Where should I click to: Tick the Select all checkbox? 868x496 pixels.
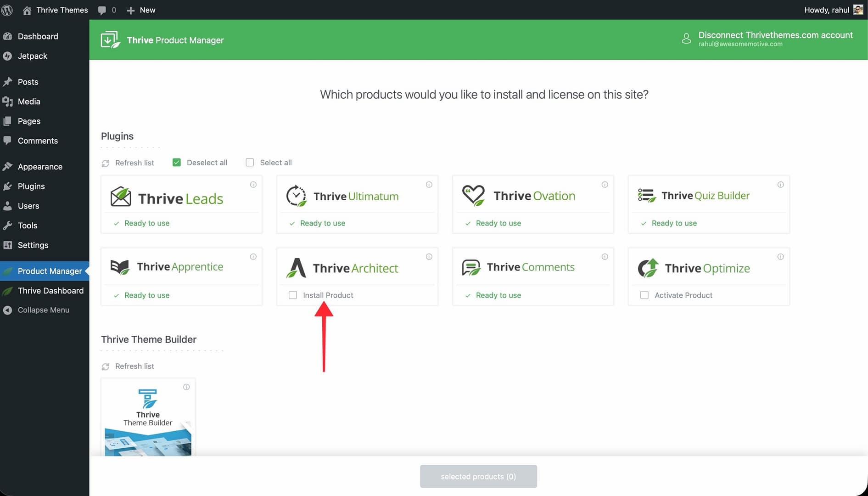tap(250, 163)
